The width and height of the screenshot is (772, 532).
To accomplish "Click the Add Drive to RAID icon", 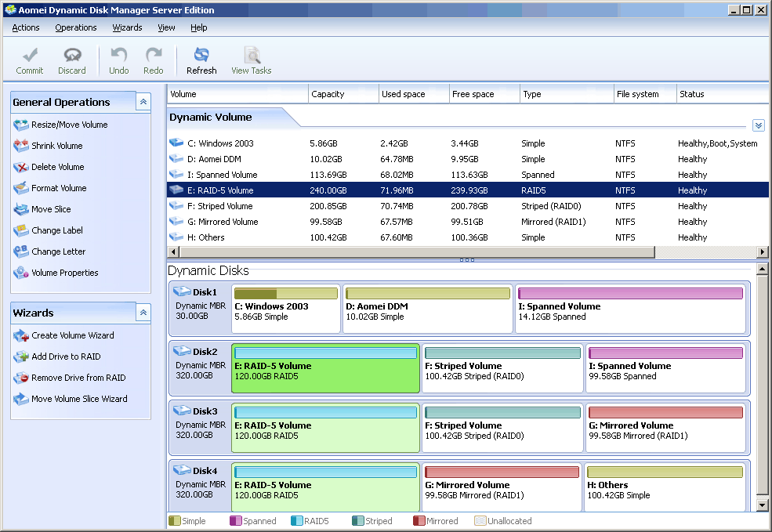I will 20,356.
